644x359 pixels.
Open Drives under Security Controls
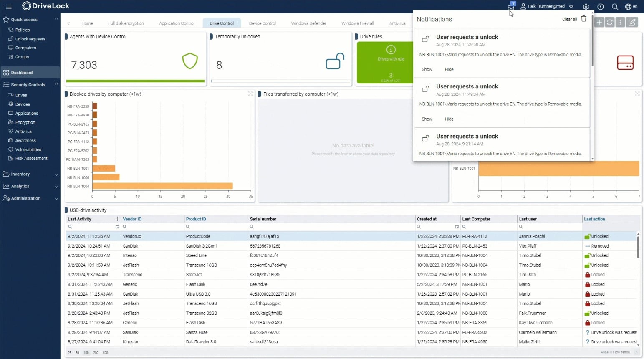[x=21, y=95]
